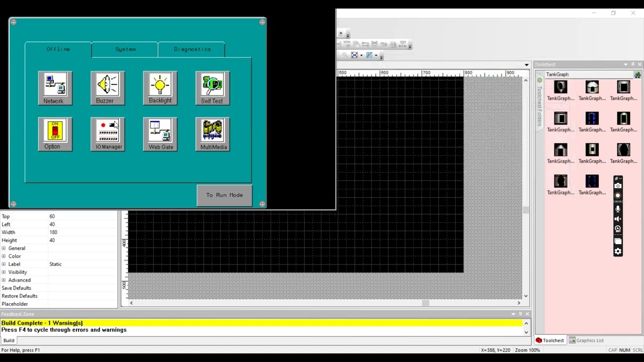The width and height of the screenshot is (644, 362).
Task: Toggle the microphone on the recorder bar
Action: (618, 208)
